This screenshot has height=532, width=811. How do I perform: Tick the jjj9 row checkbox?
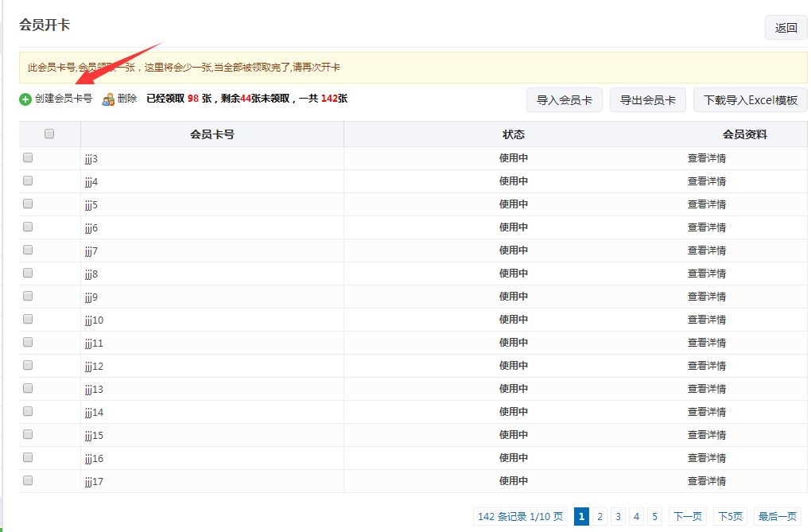point(28,296)
